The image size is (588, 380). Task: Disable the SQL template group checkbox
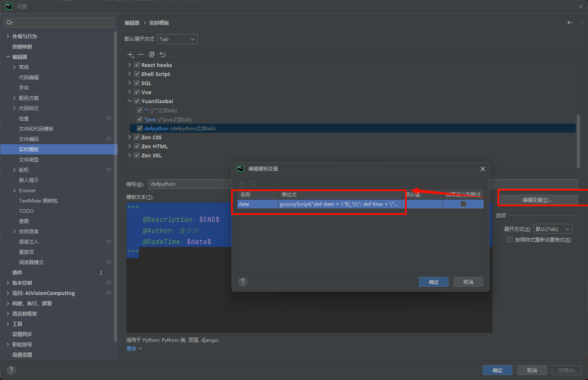coord(137,83)
